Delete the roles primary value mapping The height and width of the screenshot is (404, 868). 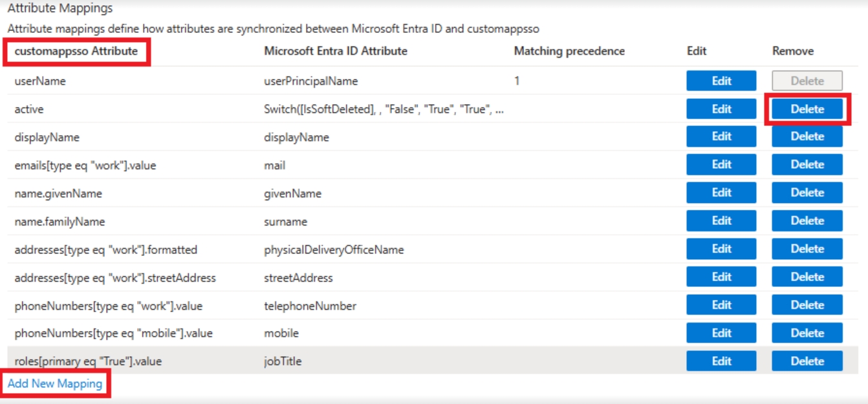coord(807,361)
